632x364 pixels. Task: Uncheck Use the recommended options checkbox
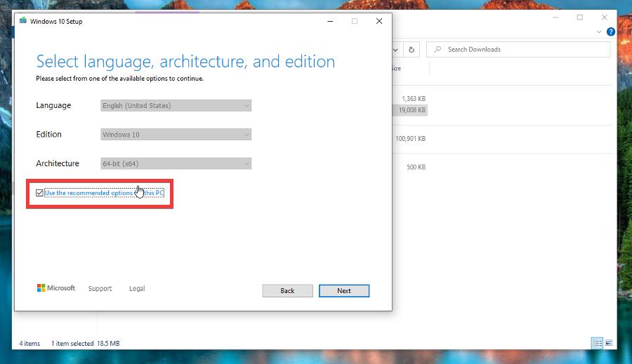tap(39, 193)
